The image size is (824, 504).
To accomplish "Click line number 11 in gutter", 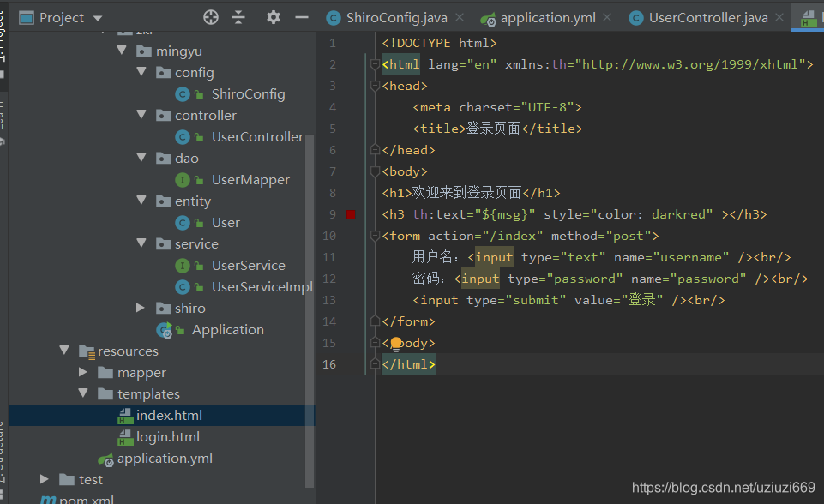I will click(x=329, y=257).
